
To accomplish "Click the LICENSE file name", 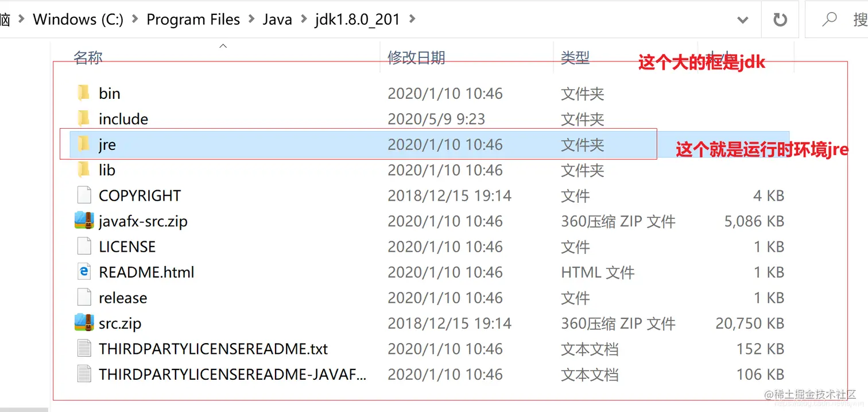I will coord(127,247).
